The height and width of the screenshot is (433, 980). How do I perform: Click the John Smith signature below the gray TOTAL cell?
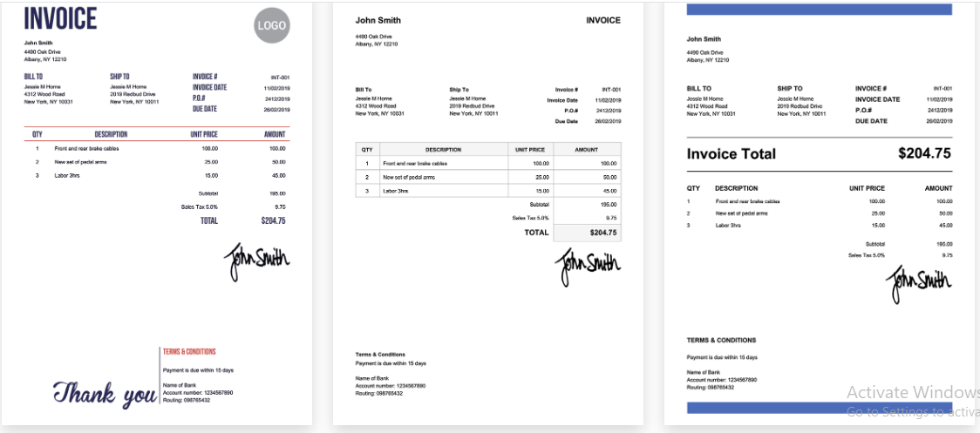588,267
